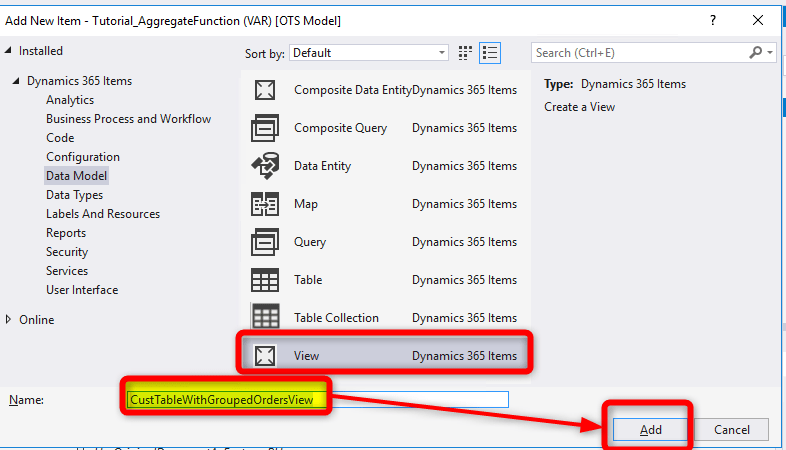786x450 pixels.
Task: Pick the Query item icon
Action: point(265,242)
